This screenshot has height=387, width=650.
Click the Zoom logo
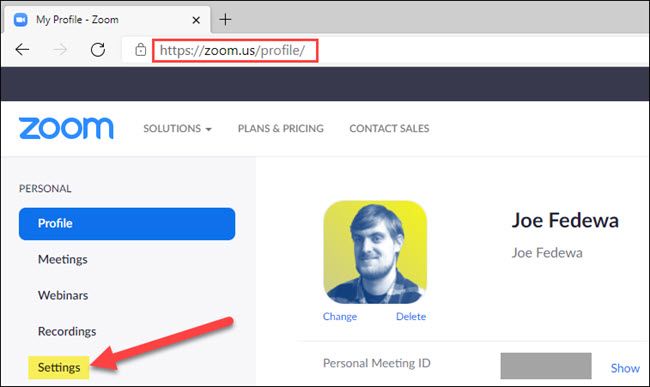click(66, 128)
